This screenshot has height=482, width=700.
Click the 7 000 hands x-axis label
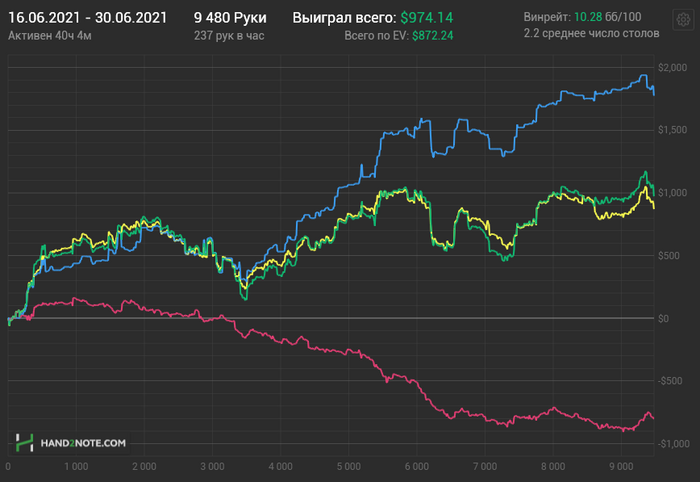click(x=485, y=467)
